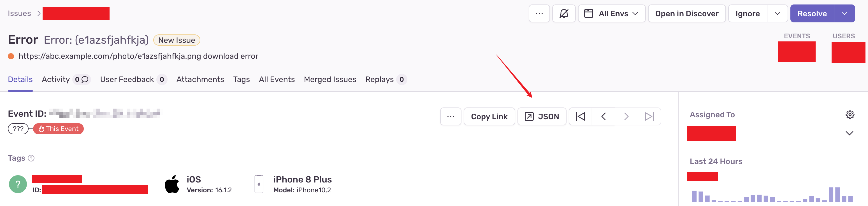This screenshot has width=868, height=206.
Task: Click the Tags help question mark icon
Action: (31, 158)
